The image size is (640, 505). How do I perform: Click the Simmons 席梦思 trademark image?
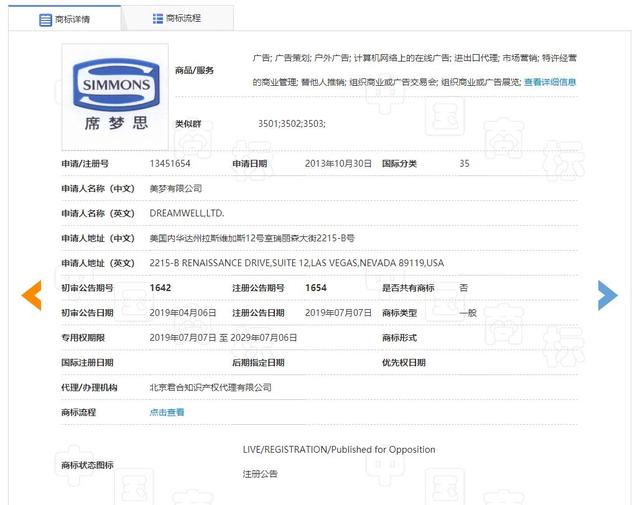(115, 97)
